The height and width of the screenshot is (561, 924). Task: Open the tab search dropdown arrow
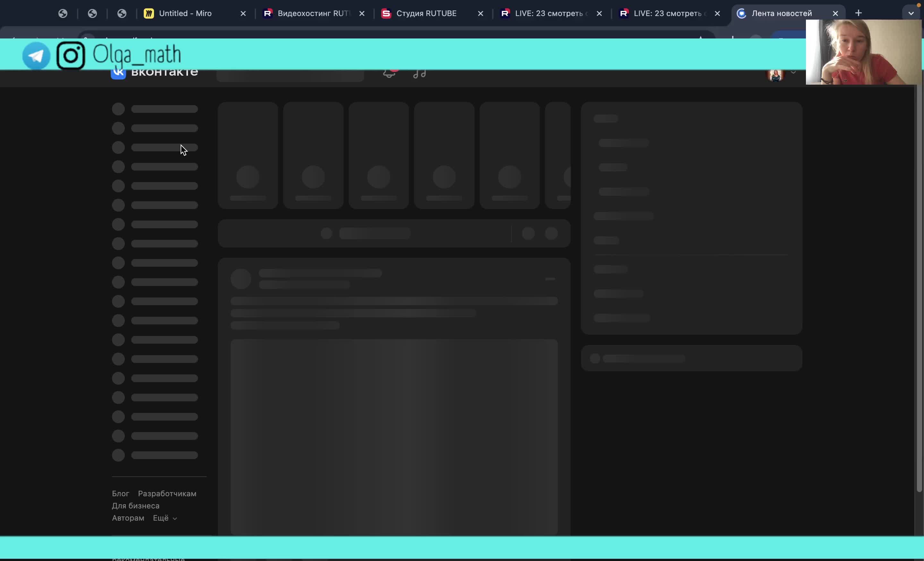[911, 13]
